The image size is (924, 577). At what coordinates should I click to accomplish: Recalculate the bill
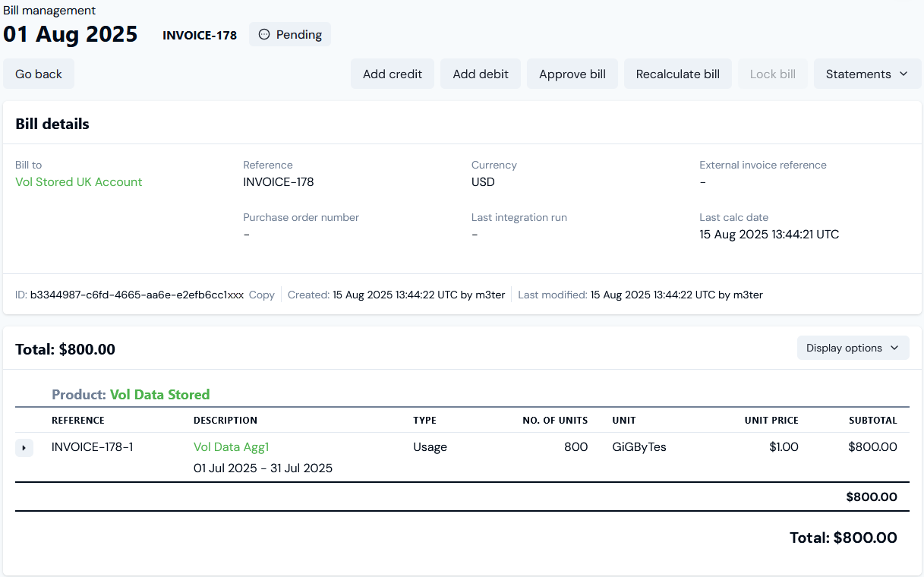coord(678,74)
